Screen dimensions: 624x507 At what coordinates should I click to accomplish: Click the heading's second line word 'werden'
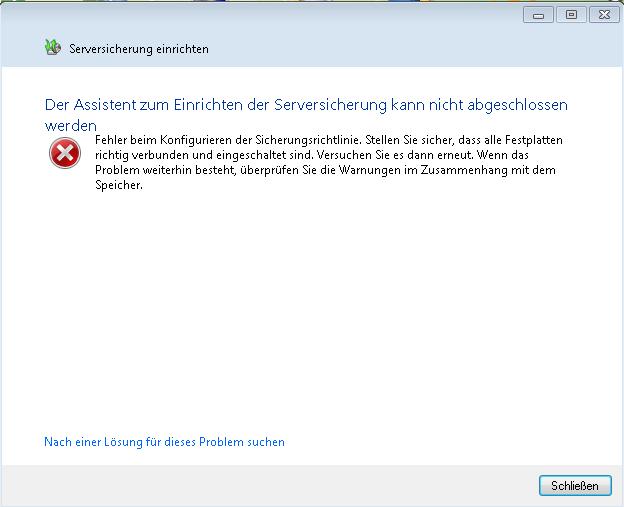click(70, 126)
